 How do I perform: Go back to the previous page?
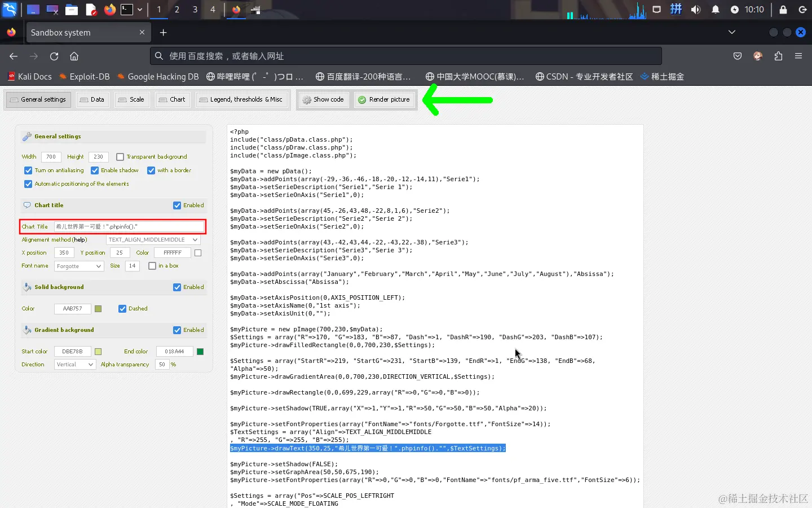[x=14, y=56]
